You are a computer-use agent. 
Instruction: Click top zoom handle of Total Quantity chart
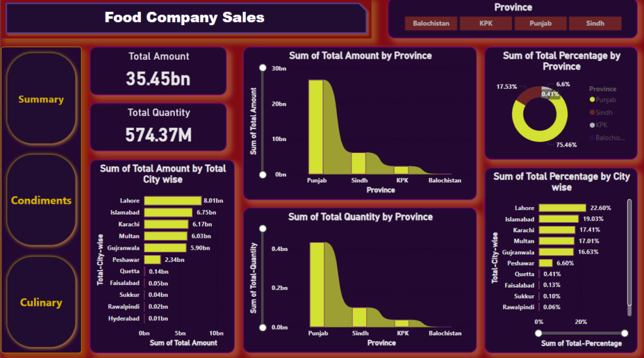(x=263, y=228)
